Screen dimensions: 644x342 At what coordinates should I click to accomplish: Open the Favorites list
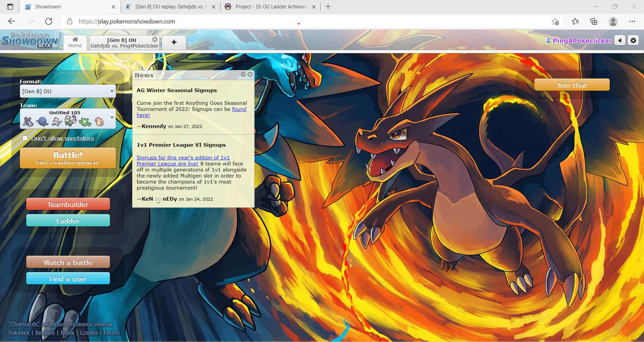point(575,21)
